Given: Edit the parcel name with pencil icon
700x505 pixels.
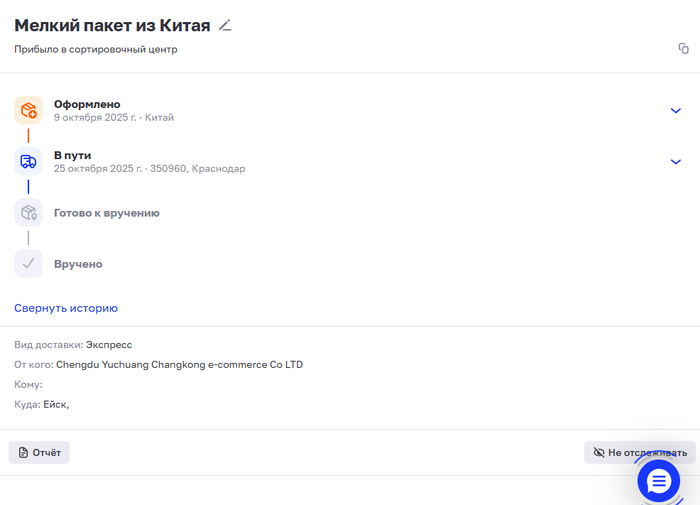Looking at the screenshot, I should [x=225, y=25].
